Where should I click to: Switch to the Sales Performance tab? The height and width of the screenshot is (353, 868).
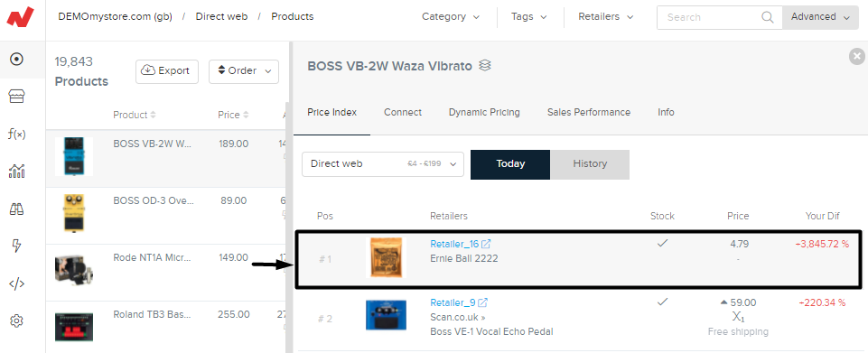(588, 112)
